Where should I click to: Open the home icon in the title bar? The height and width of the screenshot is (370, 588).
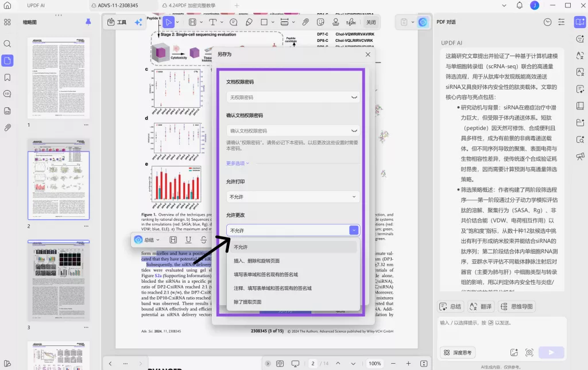7,5
